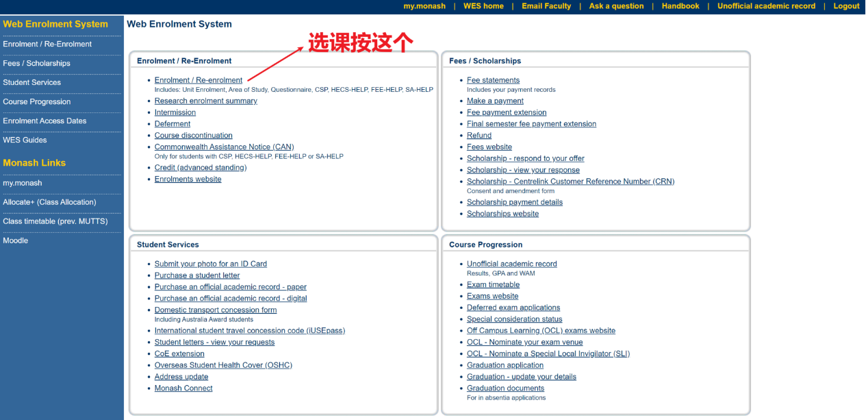Click Logout in the top bar
The width and height of the screenshot is (868, 420).
tap(846, 5)
